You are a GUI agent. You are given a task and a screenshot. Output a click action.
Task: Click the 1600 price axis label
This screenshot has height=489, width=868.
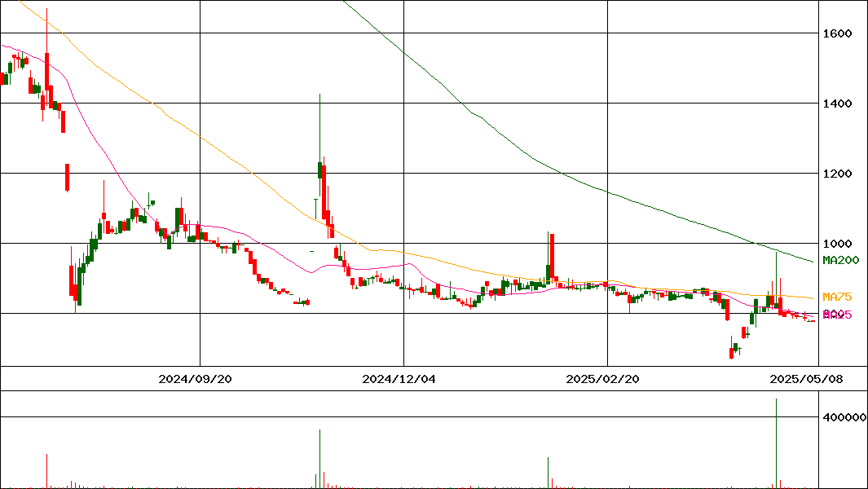837,33
